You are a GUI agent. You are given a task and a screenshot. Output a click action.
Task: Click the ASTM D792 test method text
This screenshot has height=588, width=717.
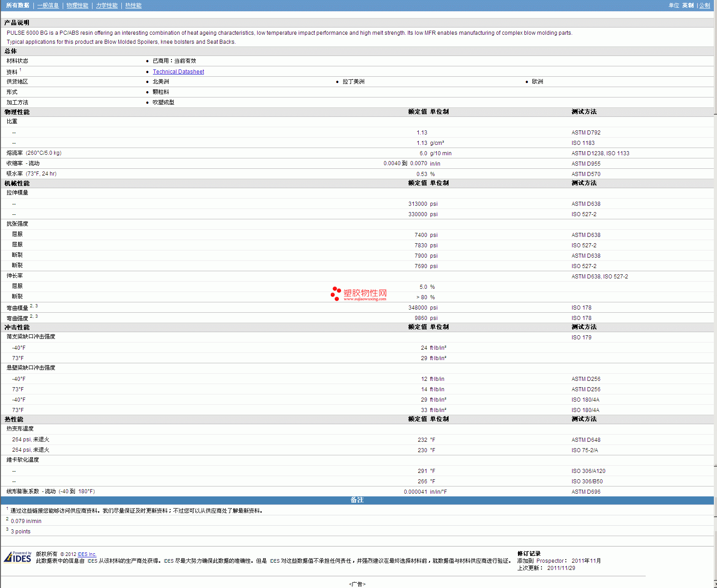click(x=586, y=133)
